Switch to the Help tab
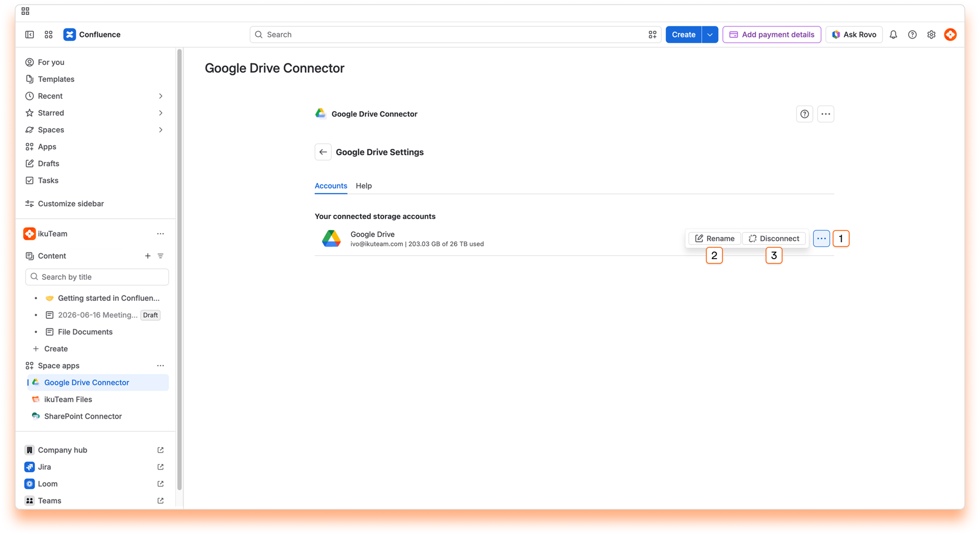The image size is (980, 535). point(364,186)
